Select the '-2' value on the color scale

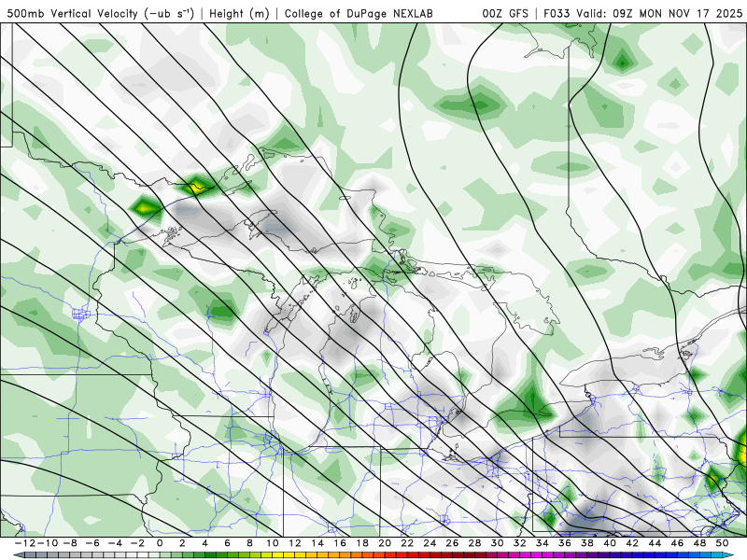137,543
